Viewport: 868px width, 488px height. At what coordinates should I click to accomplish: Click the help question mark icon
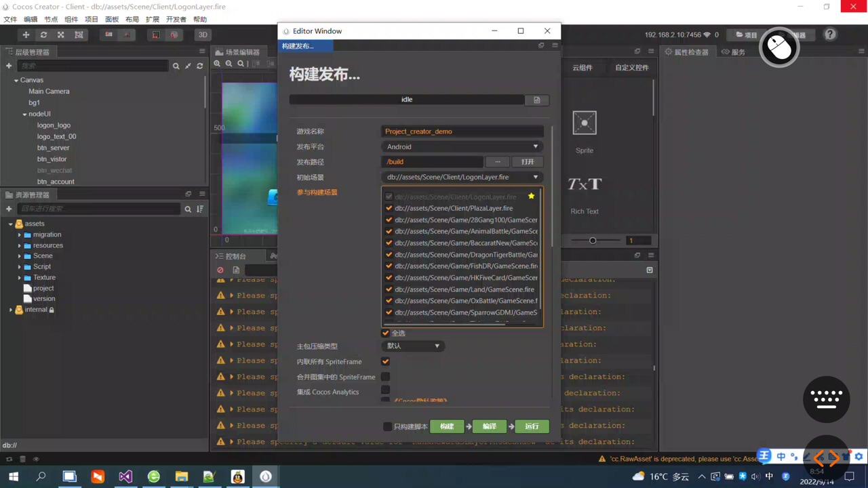[830, 35]
